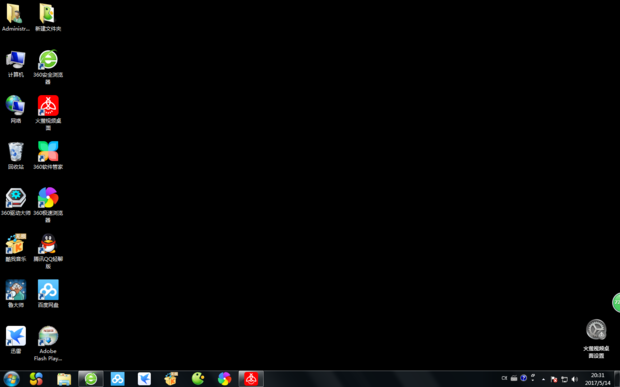620x387 pixels.
Task: Select the firefly desktop settings gear icon
Action: (596, 338)
